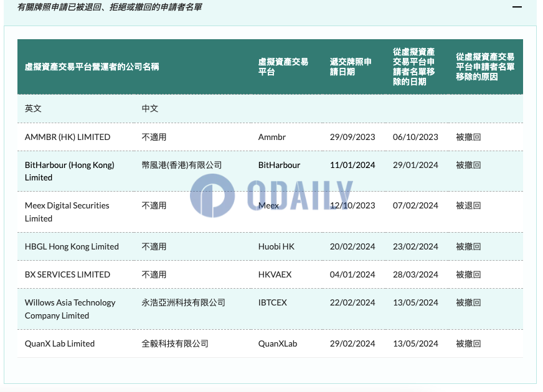Click the 07/02/2024 removal date
Viewport: 543px width, 392px height.
click(415, 205)
